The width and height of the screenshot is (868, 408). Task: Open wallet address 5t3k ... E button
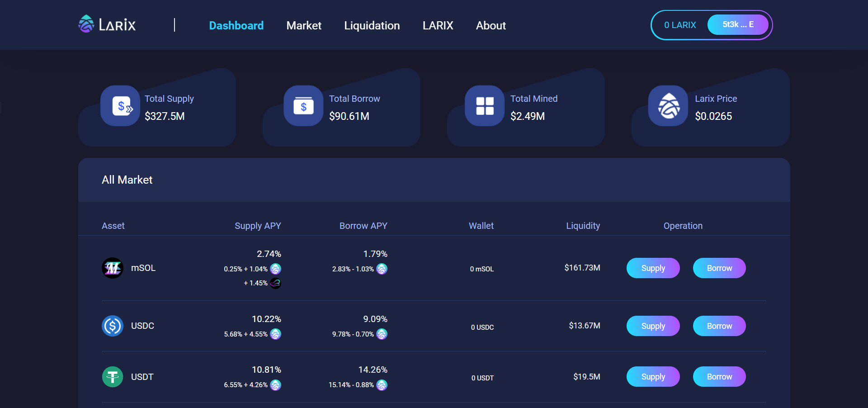(738, 24)
